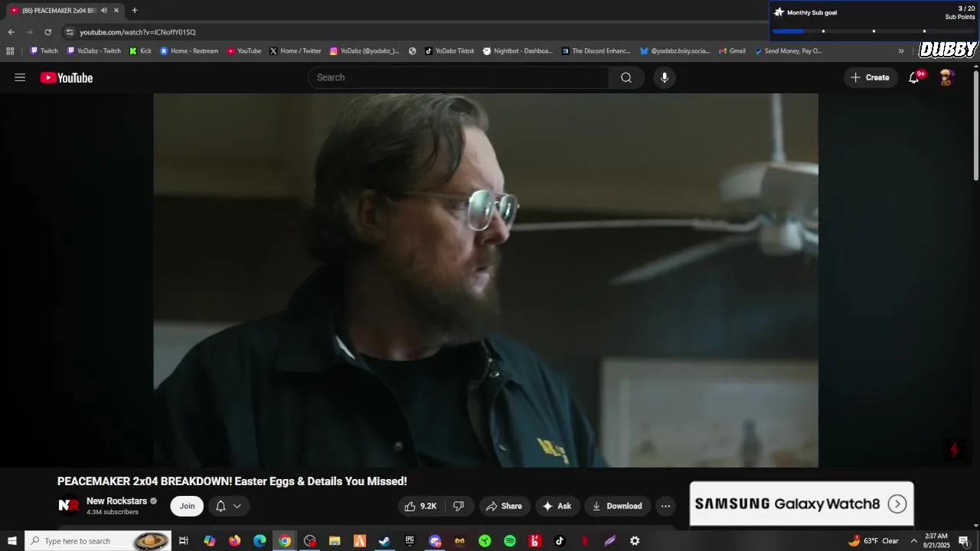Click the Monthly Sub goal progress bar
The width and height of the screenshot is (980, 551).
(x=874, y=31)
